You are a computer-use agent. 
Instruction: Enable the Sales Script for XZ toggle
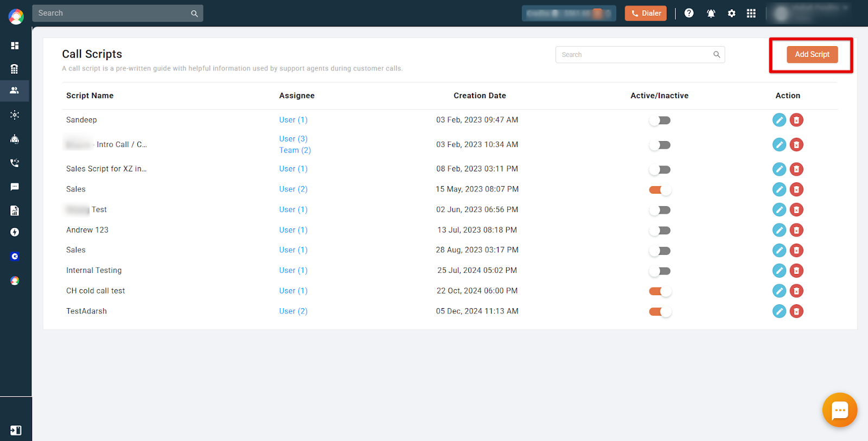660,170
